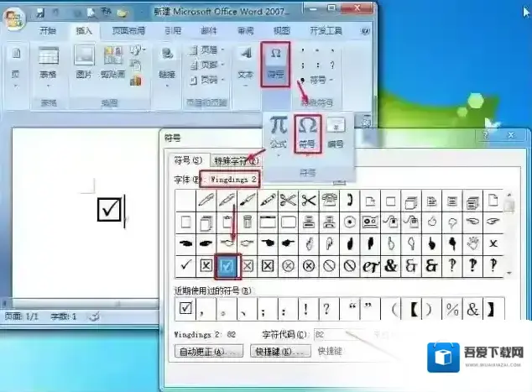The width and height of the screenshot is (532, 392).
Task: Pick recently used ampersand symbol
Action: [x=472, y=309]
